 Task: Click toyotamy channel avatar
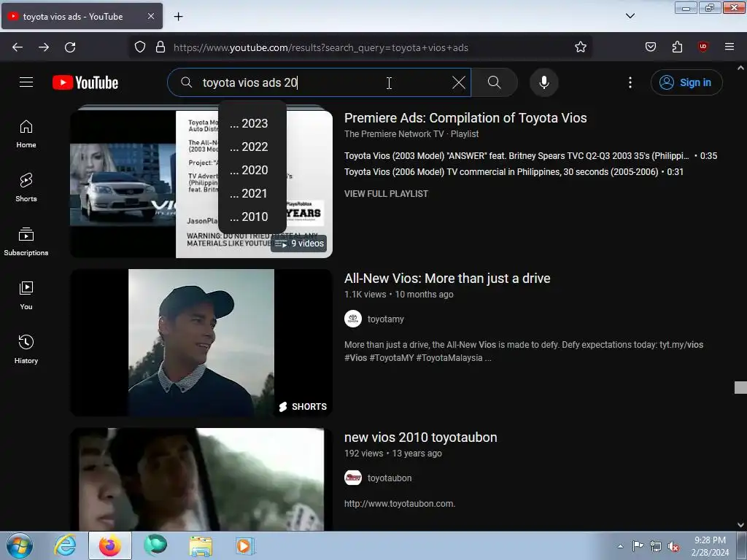(x=352, y=319)
